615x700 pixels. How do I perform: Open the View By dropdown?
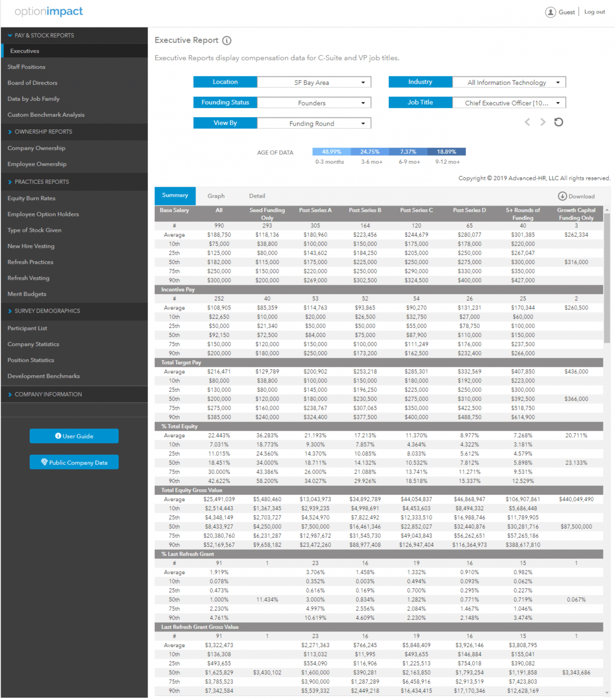tap(314, 124)
